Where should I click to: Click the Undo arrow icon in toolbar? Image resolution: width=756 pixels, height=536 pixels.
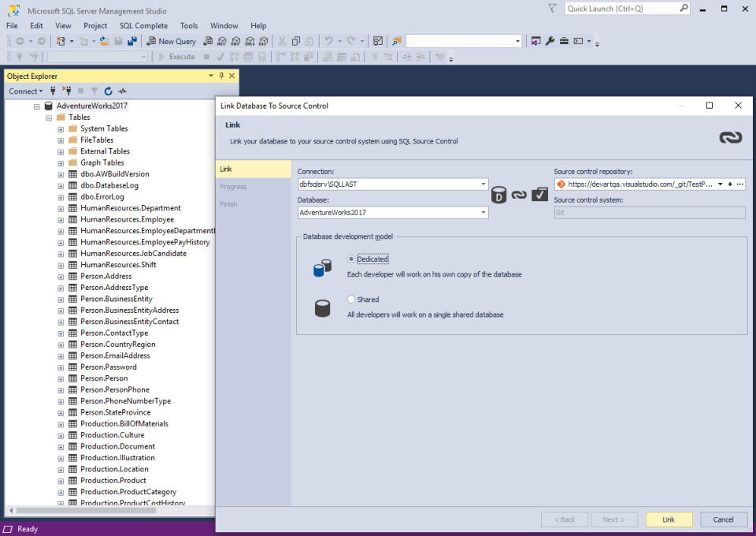[329, 42]
